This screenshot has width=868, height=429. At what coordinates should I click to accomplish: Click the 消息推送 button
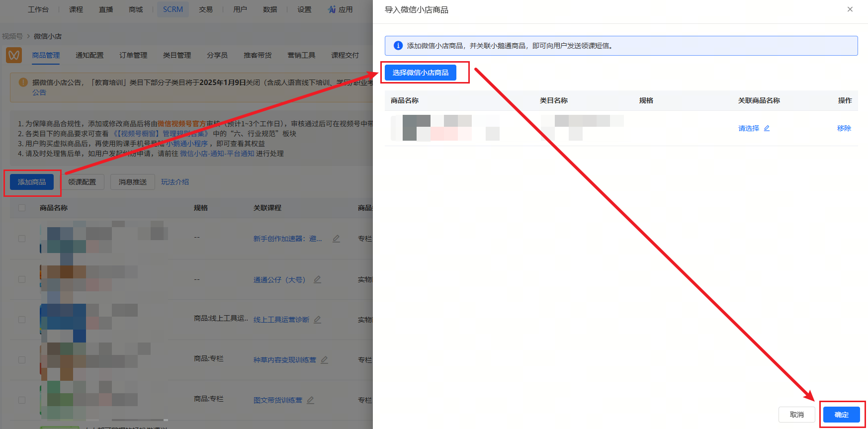[133, 182]
